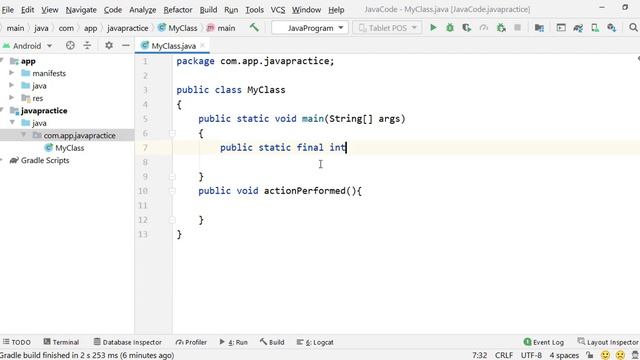This screenshot has width=640, height=360.
Task: Open the Tools menu
Action: [x=254, y=9]
